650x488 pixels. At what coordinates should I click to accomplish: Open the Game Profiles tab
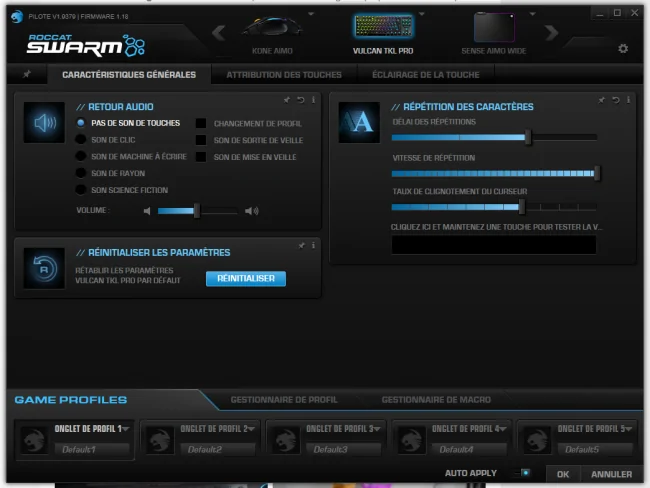(71, 400)
